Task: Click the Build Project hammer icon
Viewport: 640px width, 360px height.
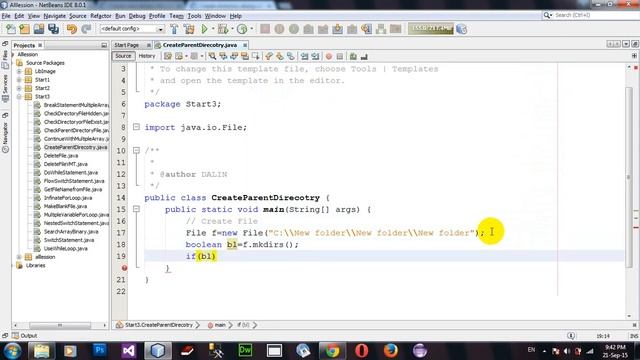Action: 174,29
